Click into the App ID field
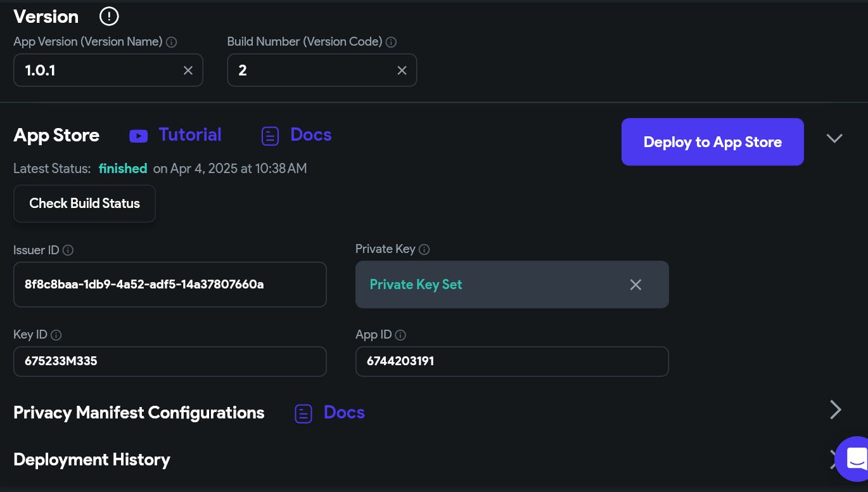 tap(512, 361)
